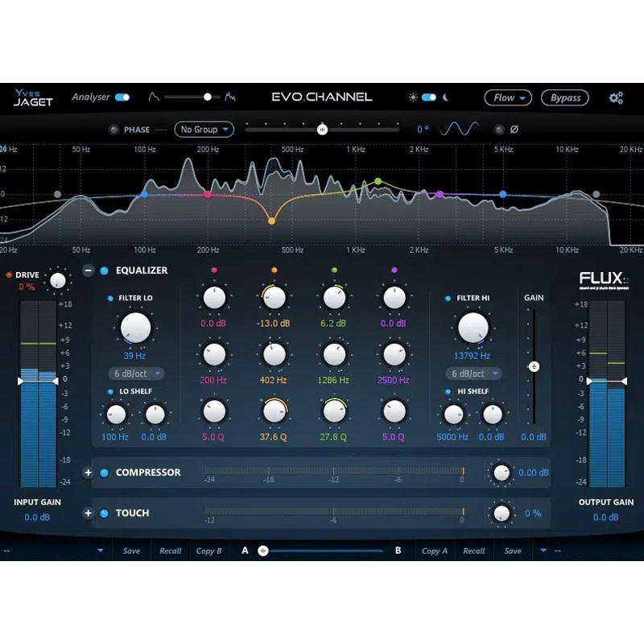Select the gray high filter node
This screenshot has height=644, width=644.
click(x=596, y=194)
